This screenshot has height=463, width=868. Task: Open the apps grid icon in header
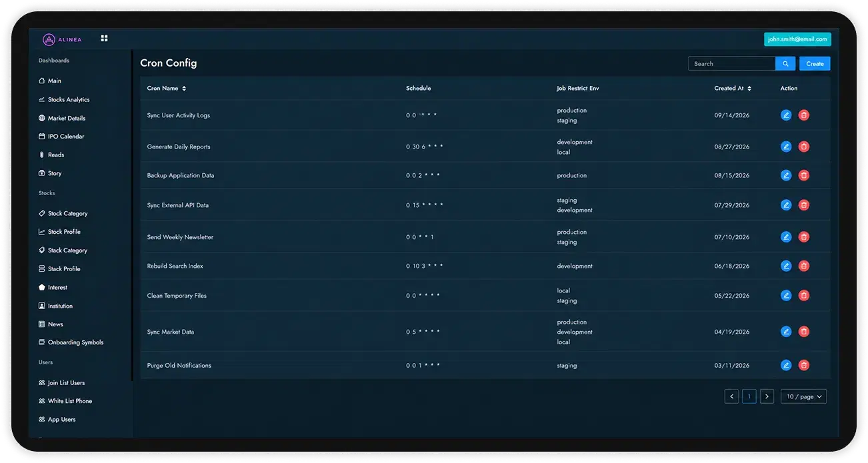tap(104, 39)
